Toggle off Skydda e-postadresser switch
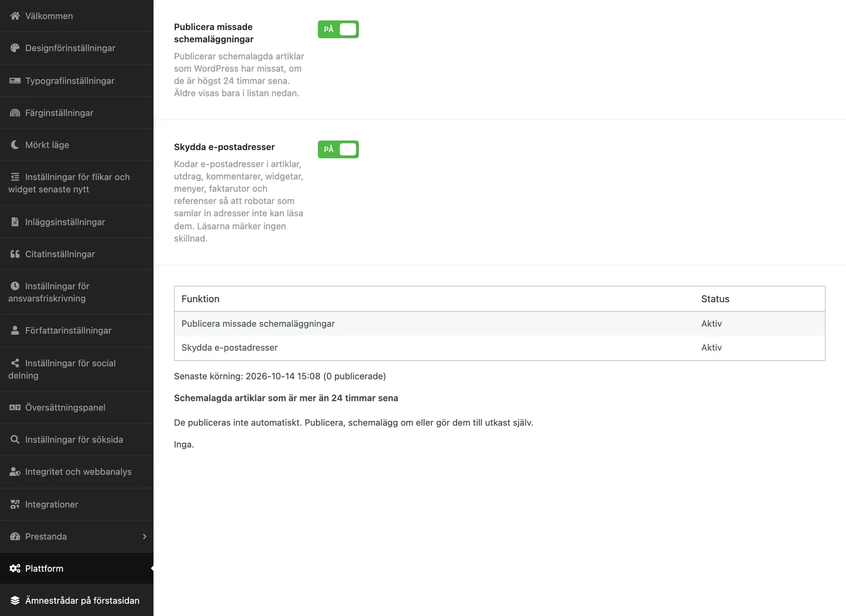Viewport: 846px width, 616px height. point(338,150)
